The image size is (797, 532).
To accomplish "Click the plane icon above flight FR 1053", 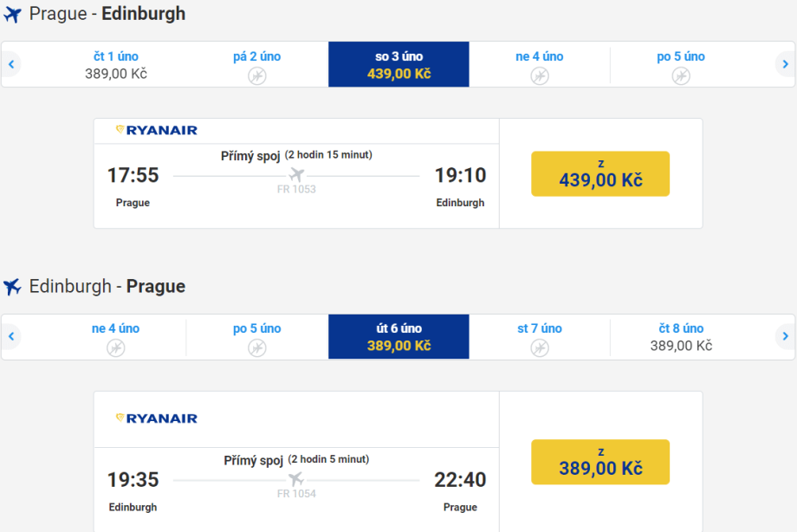I will pyautogui.click(x=296, y=174).
